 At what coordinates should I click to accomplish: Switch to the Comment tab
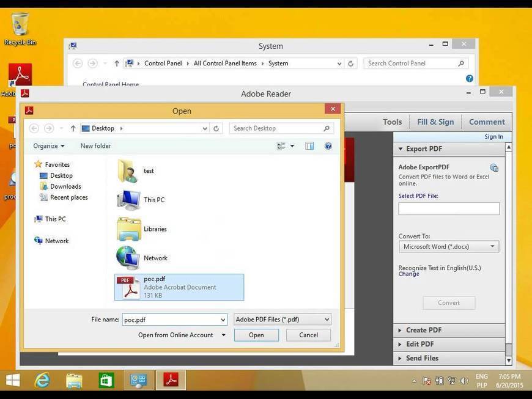(487, 122)
